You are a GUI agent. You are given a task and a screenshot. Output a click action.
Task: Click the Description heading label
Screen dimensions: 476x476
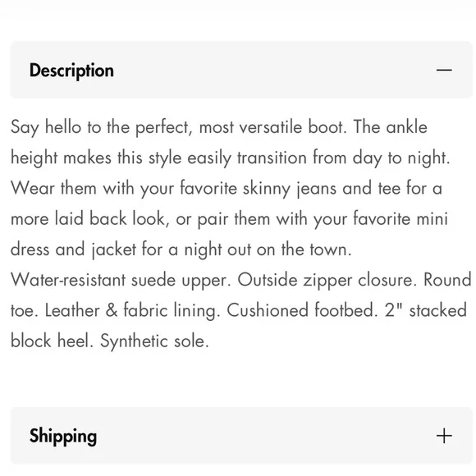(71, 71)
